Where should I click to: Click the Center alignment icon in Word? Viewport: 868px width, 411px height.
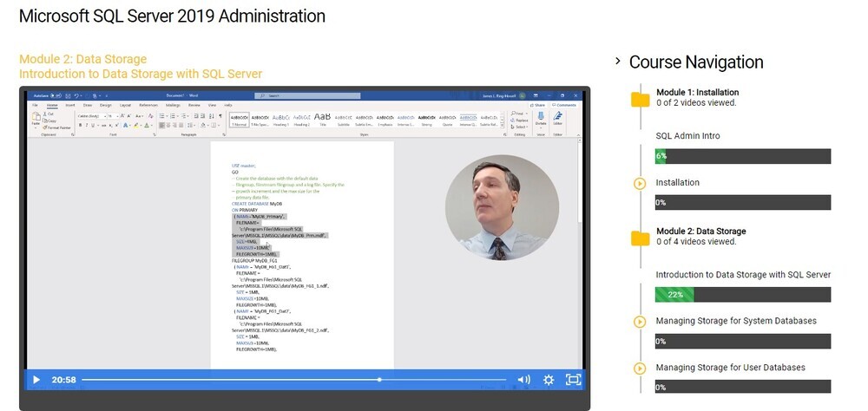(168, 125)
